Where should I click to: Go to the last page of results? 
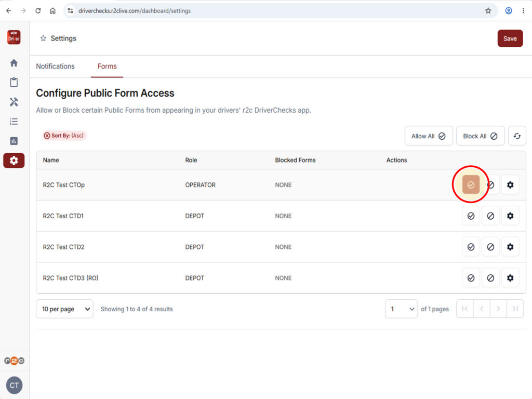515,309
